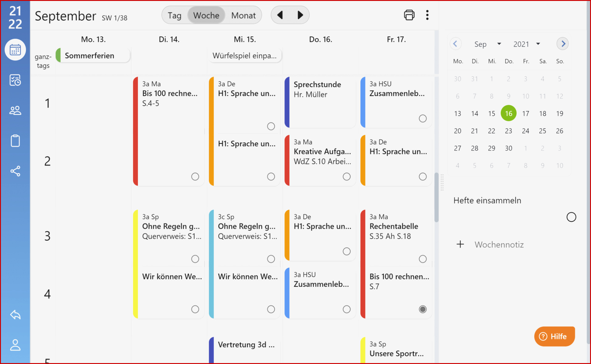
Task: Grab the side panel divider handle
Action: click(442, 182)
